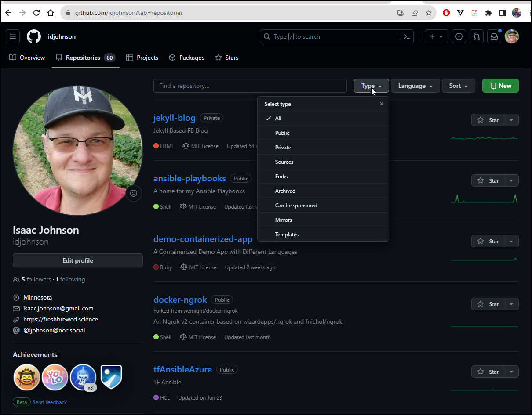Image resolution: width=532 pixels, height=415 pixels.
Task: Switch to the Overview tab
Action: pos(27,58)
